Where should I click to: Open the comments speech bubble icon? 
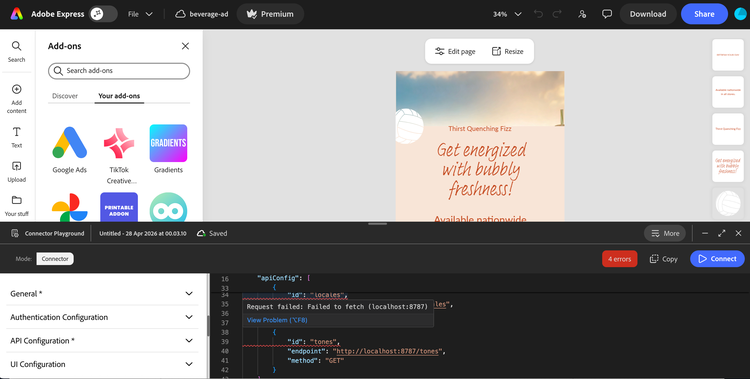607,14
